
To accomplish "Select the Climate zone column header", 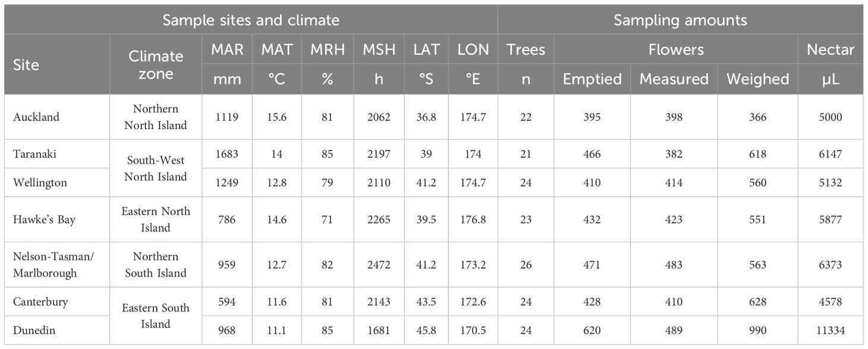I will click(x=156, y=64).
